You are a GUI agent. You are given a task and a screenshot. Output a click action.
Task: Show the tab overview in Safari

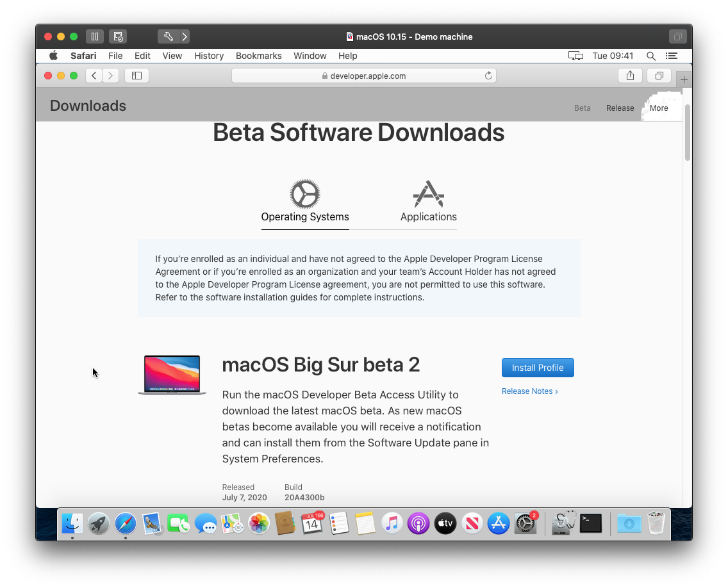click(659, 76)
